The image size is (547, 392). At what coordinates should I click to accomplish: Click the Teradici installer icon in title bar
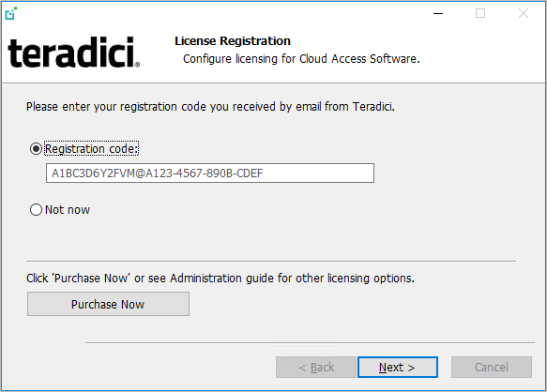[11, 13]
